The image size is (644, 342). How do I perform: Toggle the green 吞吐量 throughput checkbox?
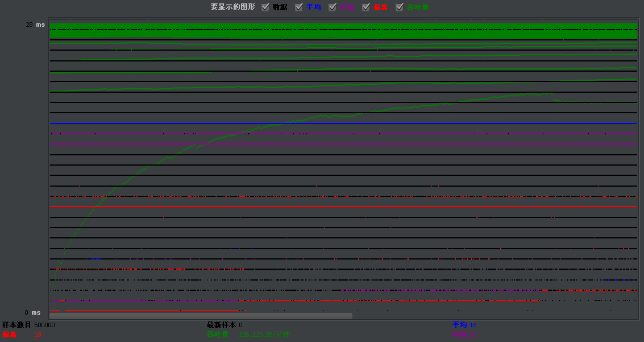pyautogui.click(x=400, y=7)
